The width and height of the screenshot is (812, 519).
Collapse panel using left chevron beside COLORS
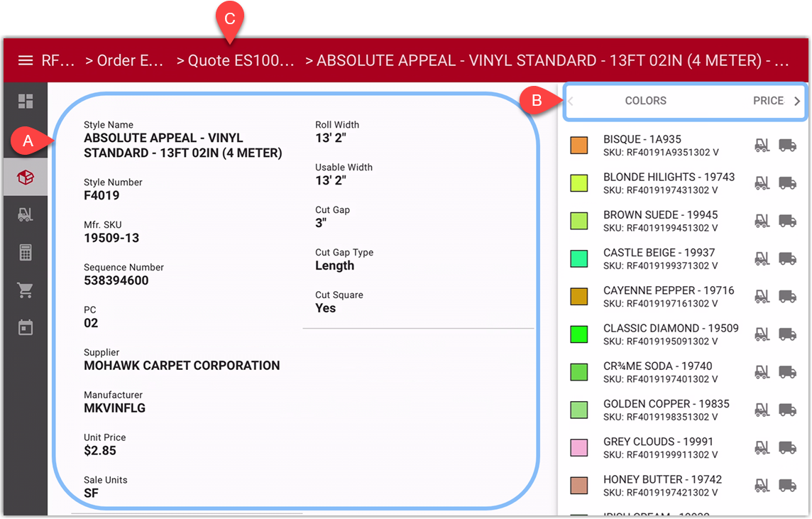click(570, 101)
